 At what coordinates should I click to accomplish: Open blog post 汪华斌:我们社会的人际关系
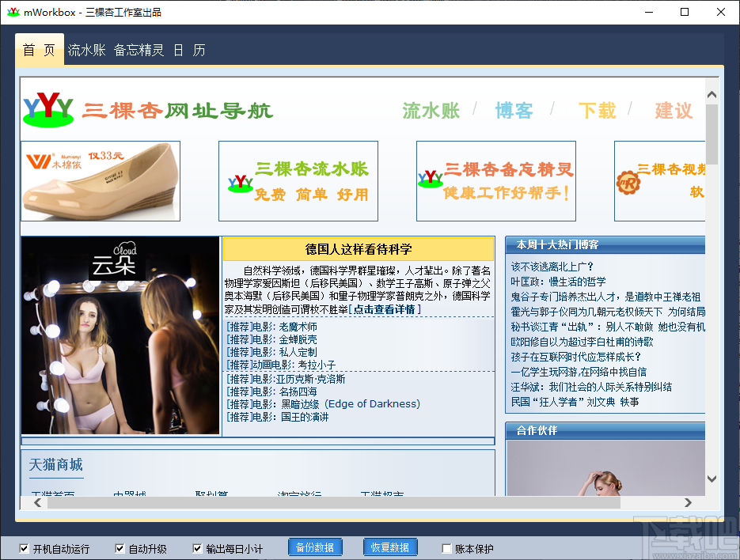pos(591,387)
